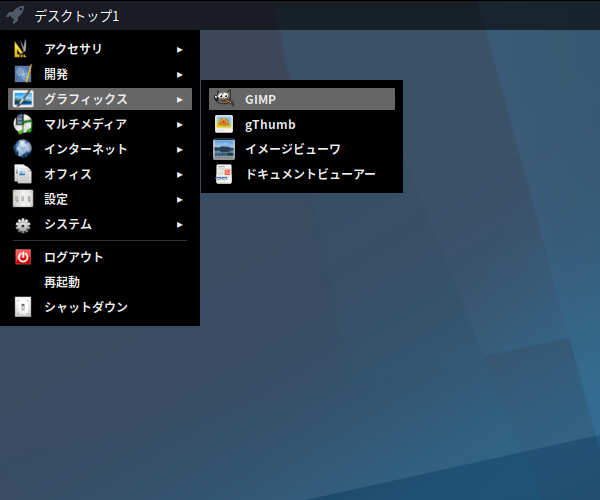The height and width of the screenshot is (500, 600).
Task: Open the オフィス menu entry
Action: (100, 174)
